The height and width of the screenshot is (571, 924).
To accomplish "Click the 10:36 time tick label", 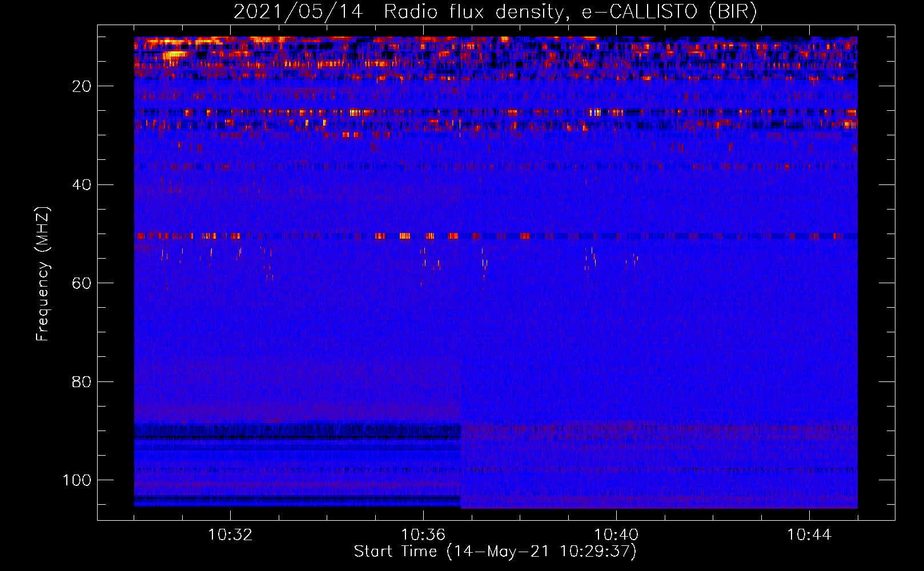I will point(423,535).
